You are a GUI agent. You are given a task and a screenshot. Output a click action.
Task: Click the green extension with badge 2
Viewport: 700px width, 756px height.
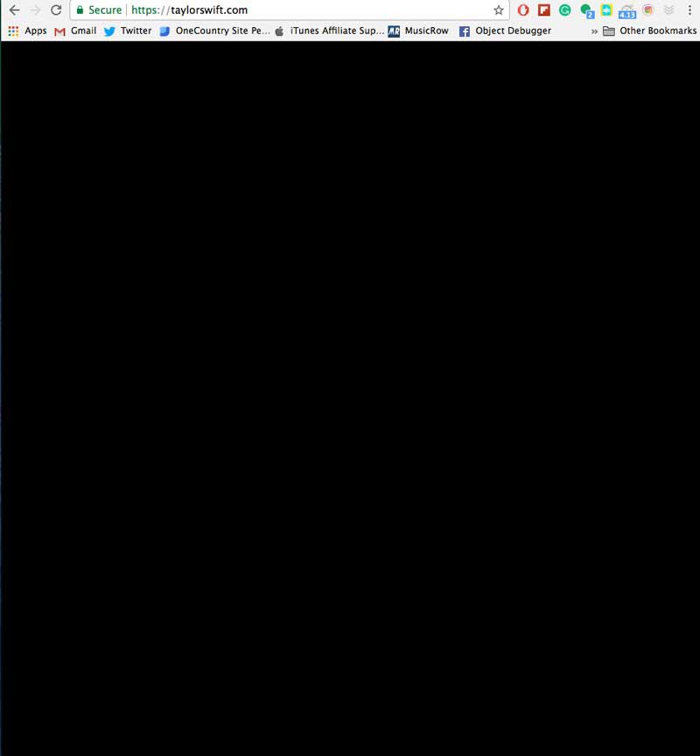pyautogui.click(x=587, y=10)
